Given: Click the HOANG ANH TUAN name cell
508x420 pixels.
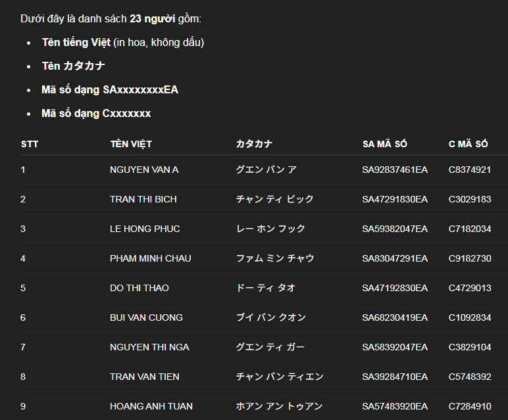Looking at the screenshot, I should click(x=151, y=406).
